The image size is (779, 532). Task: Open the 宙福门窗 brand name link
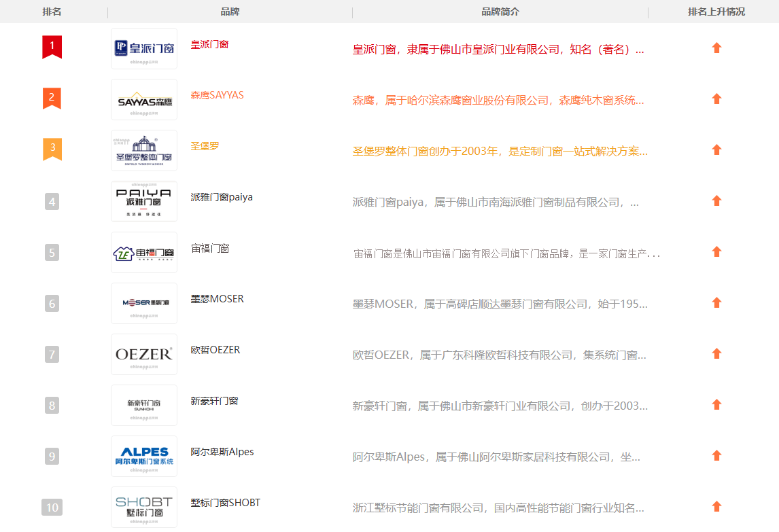click(210, 249)
